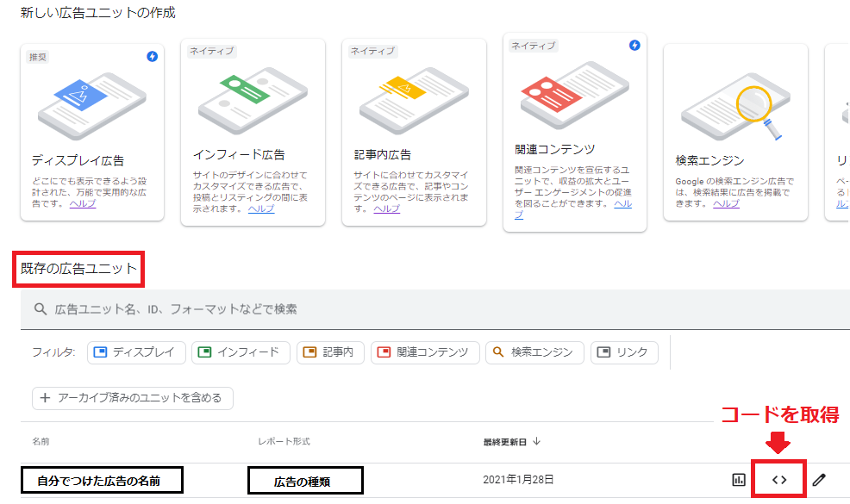Select the ディスプレイ広告 card title

click(x=78, y=160)
